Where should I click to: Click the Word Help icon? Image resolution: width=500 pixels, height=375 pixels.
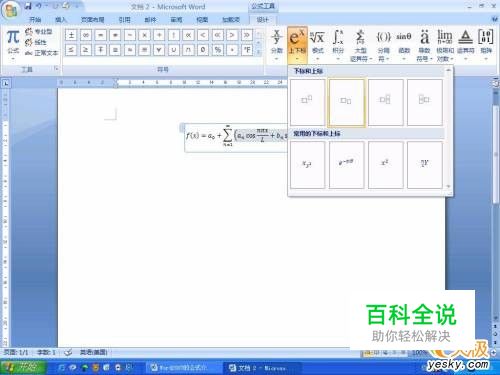[x=494, y=20]
